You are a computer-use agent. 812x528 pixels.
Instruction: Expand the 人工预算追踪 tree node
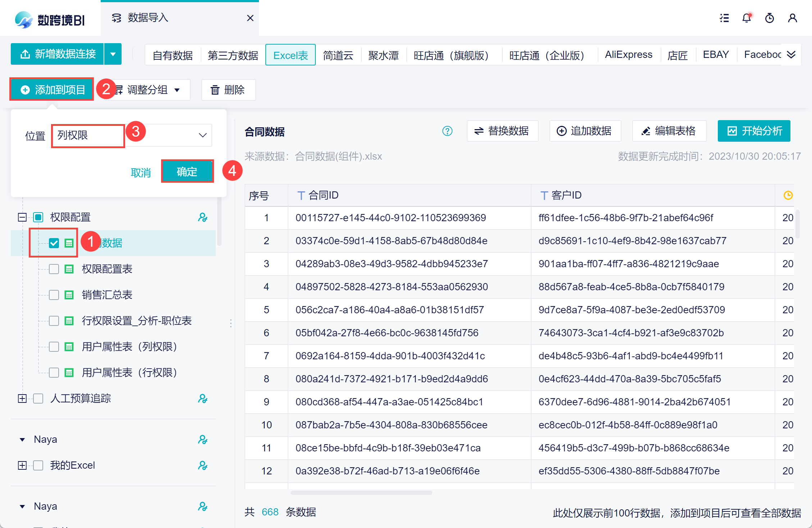coord(22,399)
